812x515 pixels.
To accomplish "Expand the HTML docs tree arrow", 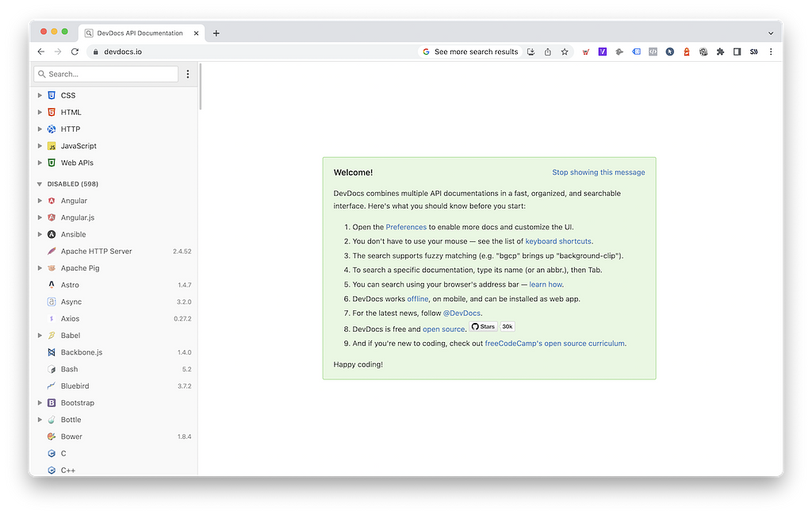I will (x=40, y=112).
